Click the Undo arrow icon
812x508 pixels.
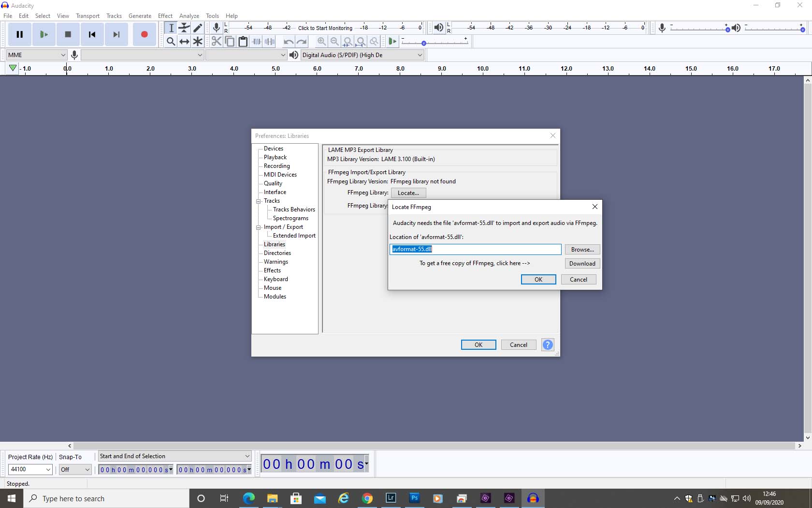click(x=289, y=42)
